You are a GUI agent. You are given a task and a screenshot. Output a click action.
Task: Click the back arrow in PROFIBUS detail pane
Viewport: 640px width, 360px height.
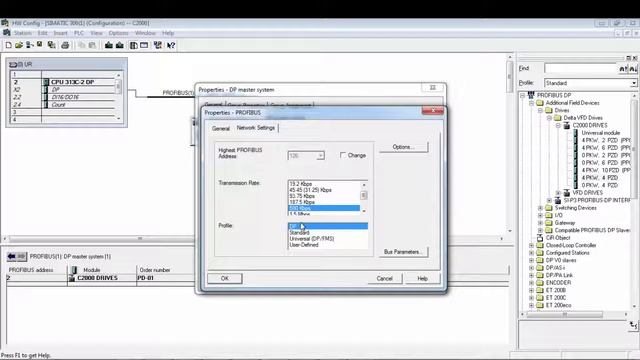click(11, 256)
